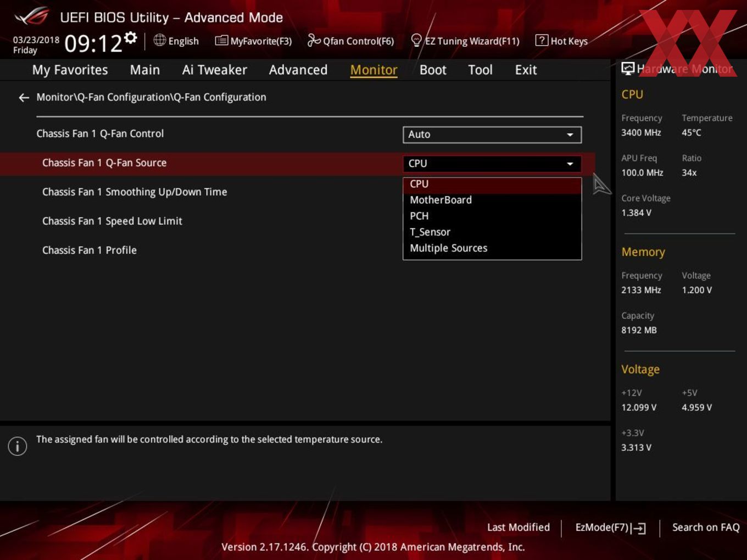Click +5V reading 4.959 V

coord(696,408)
